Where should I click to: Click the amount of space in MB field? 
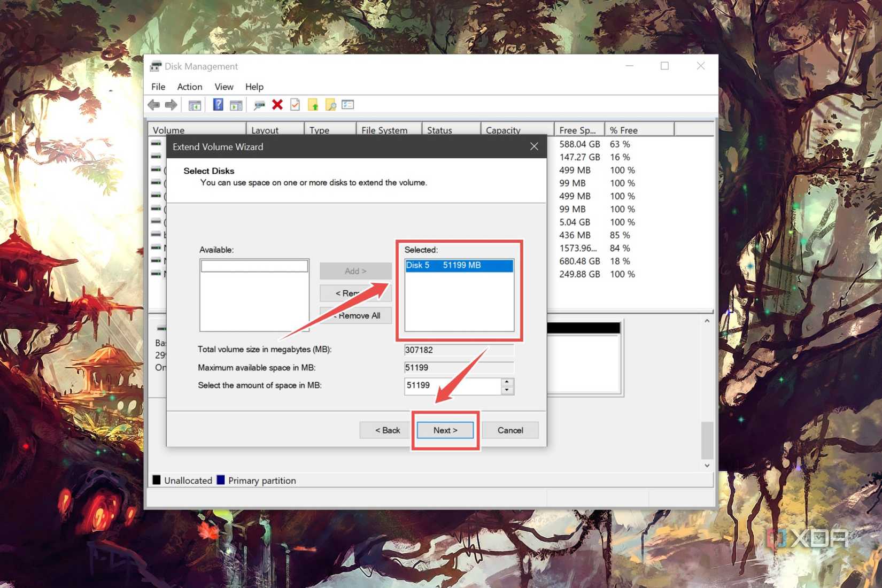tap(452, 385)
